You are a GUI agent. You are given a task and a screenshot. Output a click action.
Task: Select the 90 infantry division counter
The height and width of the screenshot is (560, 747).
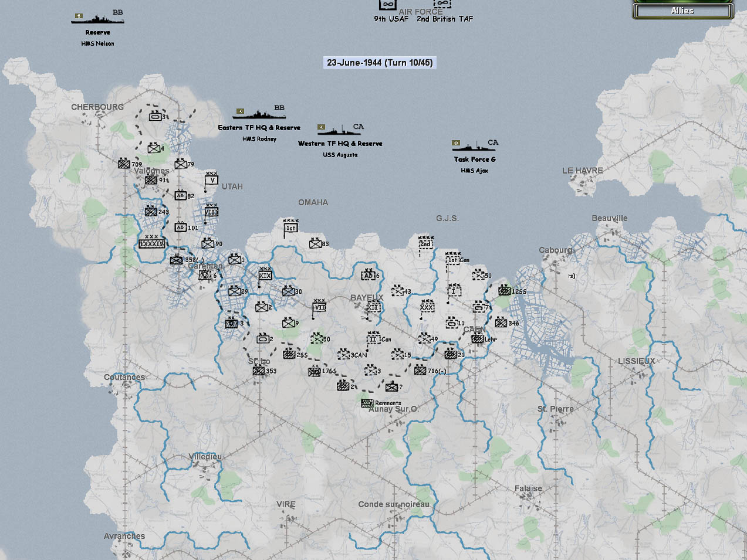(x=208, y=243)
